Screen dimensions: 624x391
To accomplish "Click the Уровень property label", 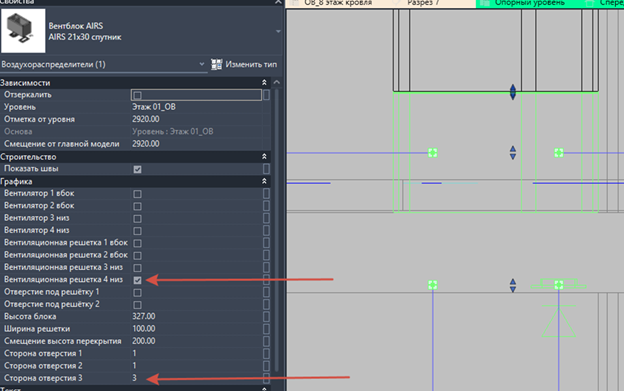I will pyautogui.click(x=20, y=107).
